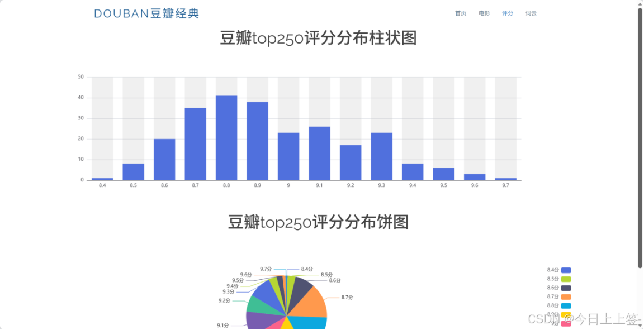Click y-axis value 30
The width and height of the screenshot is (644, 330).
[x=80, y=118]
